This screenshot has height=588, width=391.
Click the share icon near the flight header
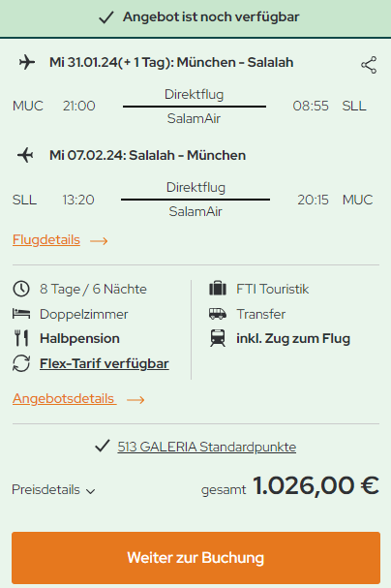[369, 65]
